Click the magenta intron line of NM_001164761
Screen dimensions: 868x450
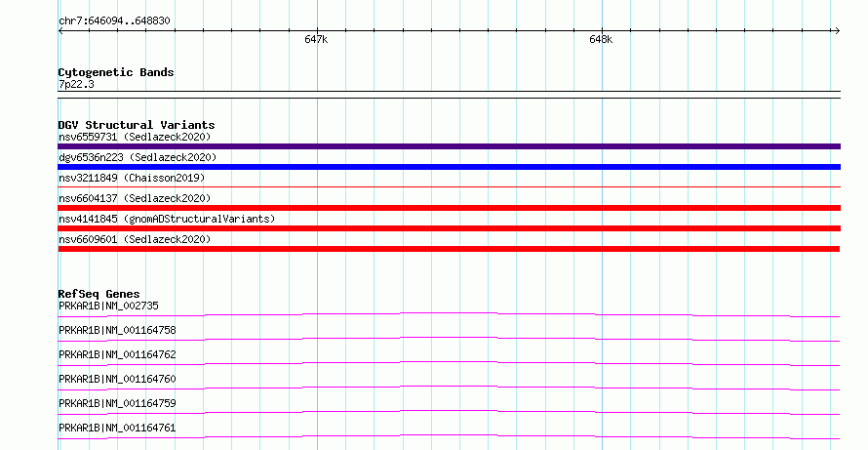coord(449,436)
